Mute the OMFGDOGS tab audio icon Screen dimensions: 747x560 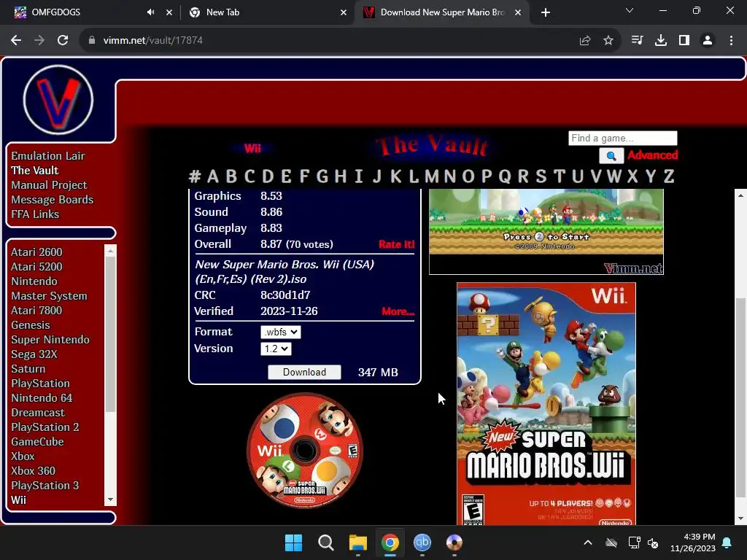(150, 12)
